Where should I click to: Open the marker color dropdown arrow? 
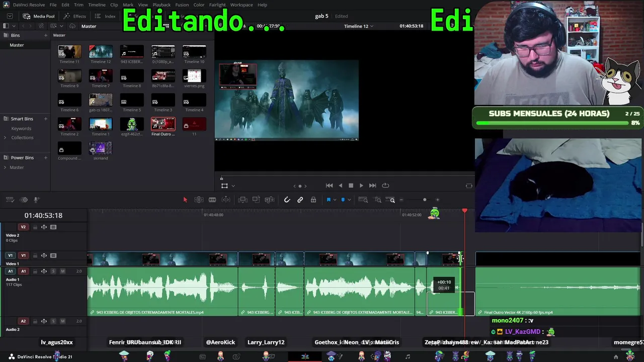(349, 200)
